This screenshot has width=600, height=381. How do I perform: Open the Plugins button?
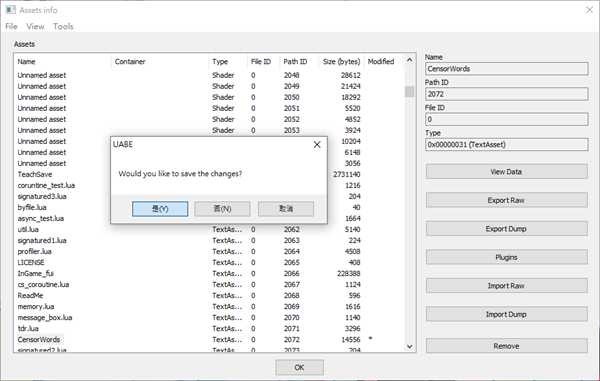506,257
